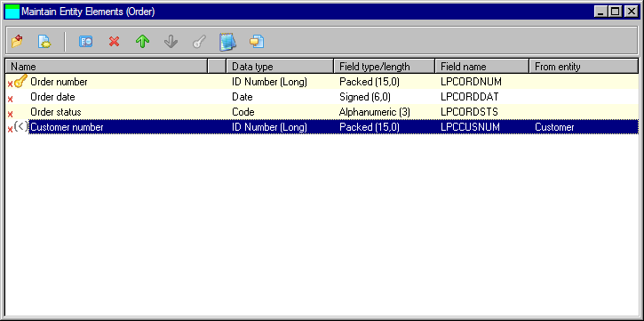Select the Customer number row
Image resolution: width=644 pixels, height=321 pixels.
tap(322, 127)
